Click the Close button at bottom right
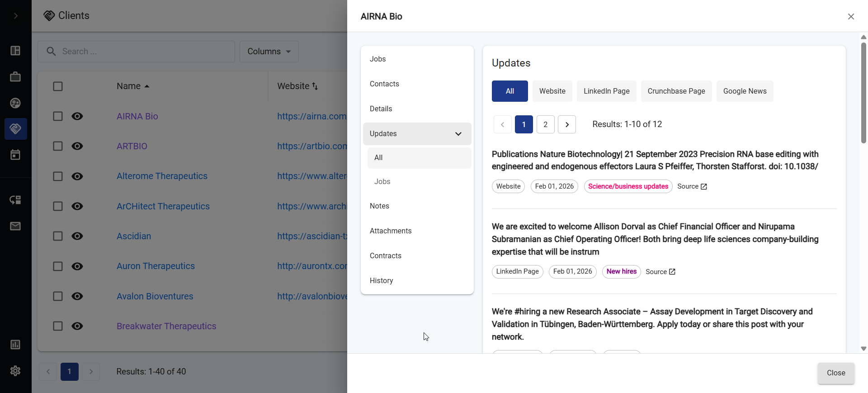Viewport: 868px width, 393px height. click(835, 373)
